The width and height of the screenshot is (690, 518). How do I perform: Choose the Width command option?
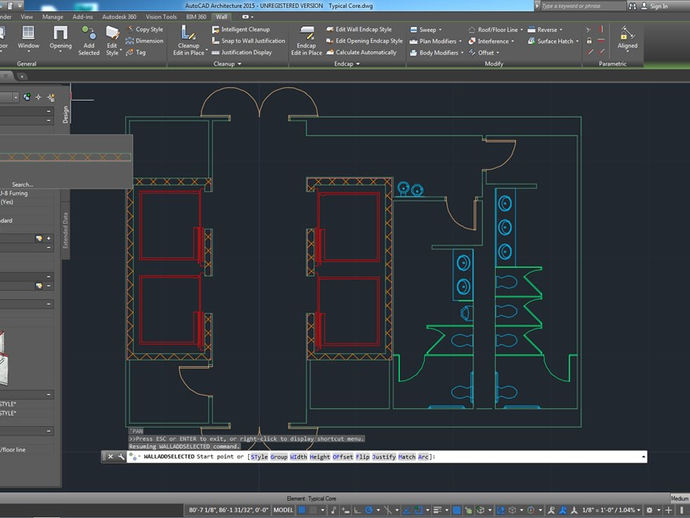tap(298, 457)
